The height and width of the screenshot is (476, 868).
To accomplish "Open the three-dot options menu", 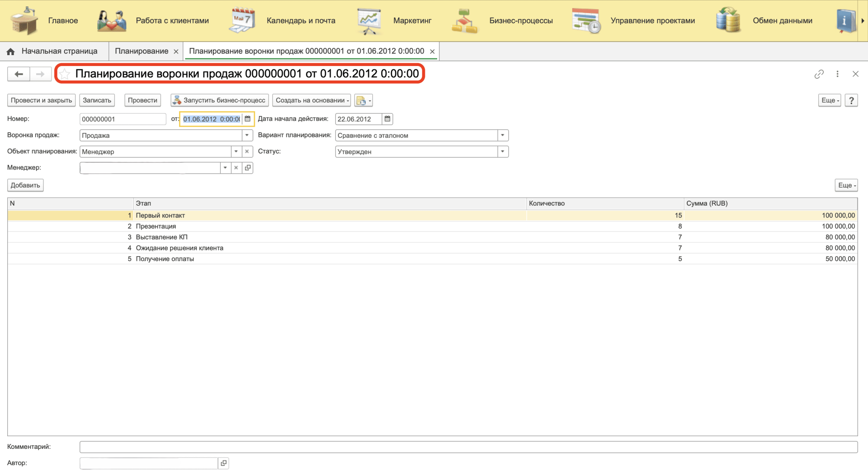I will 837,74.
